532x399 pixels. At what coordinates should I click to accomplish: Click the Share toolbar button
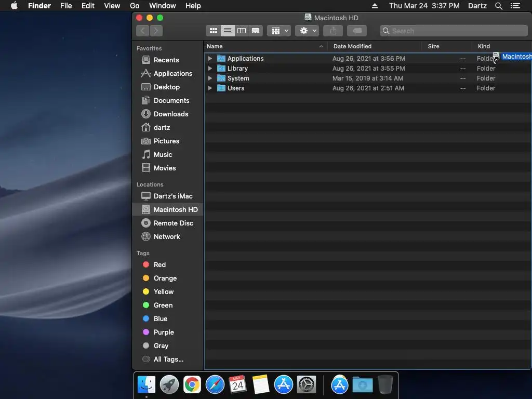pos(333,31)
